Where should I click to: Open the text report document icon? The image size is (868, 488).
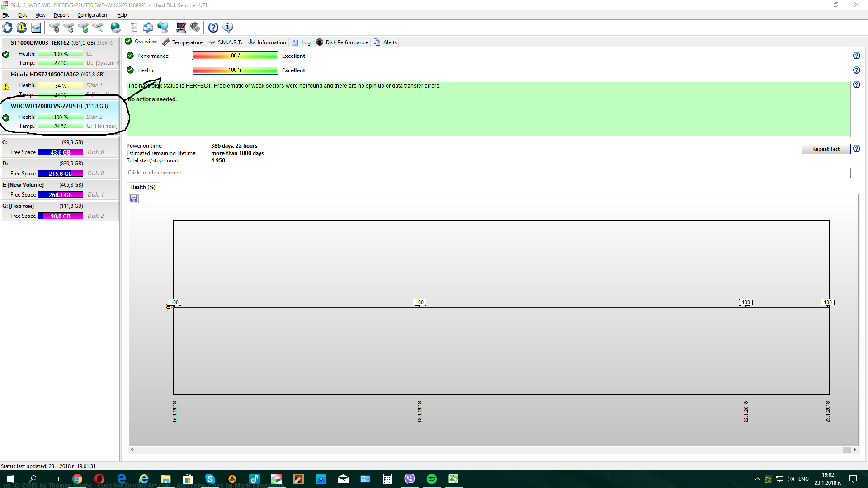coord(134,28)
